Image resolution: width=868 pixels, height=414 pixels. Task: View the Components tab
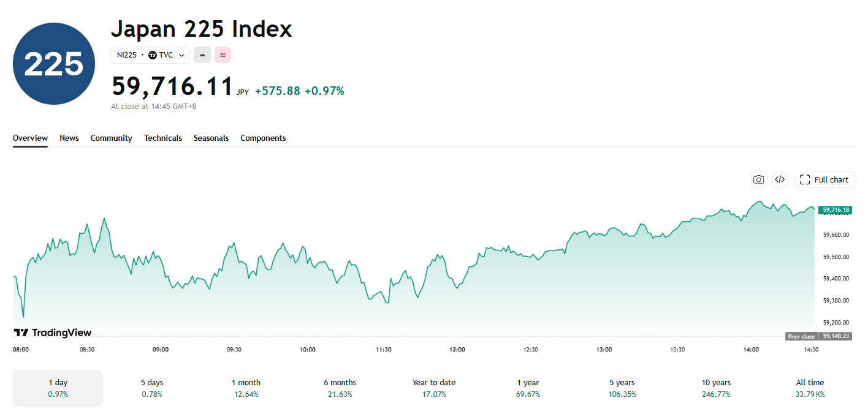coord(263,138)
